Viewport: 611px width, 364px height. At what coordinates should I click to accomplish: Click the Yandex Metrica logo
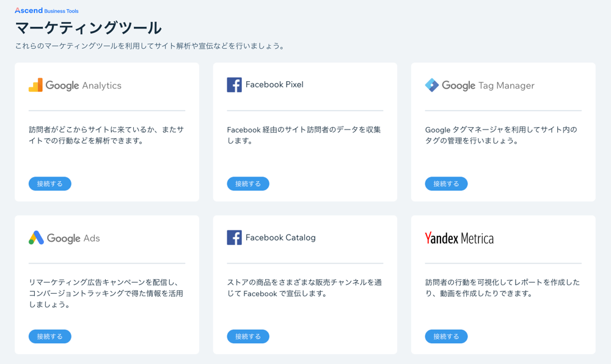(459, 238)
